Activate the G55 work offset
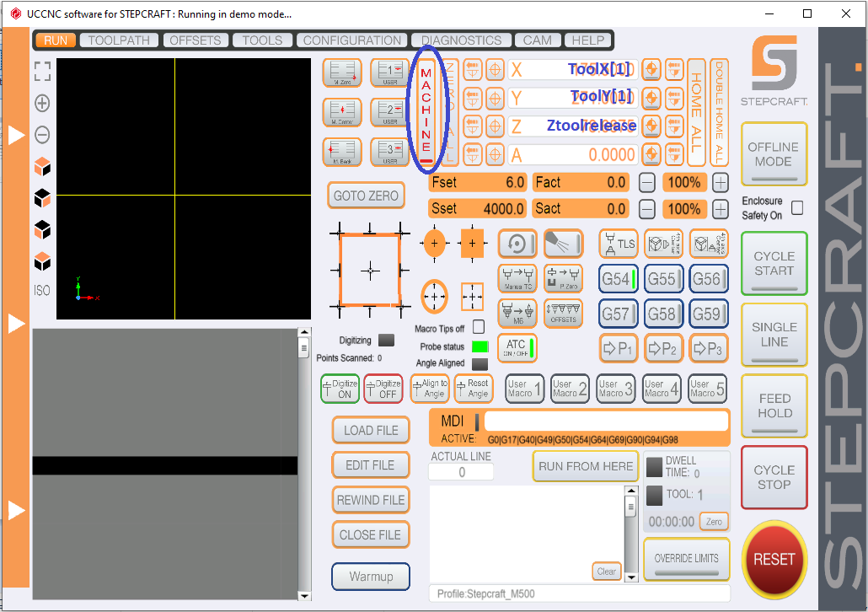The width and height of the screenshot is (868, 612). pyautogui.click(x=663, y=278)
